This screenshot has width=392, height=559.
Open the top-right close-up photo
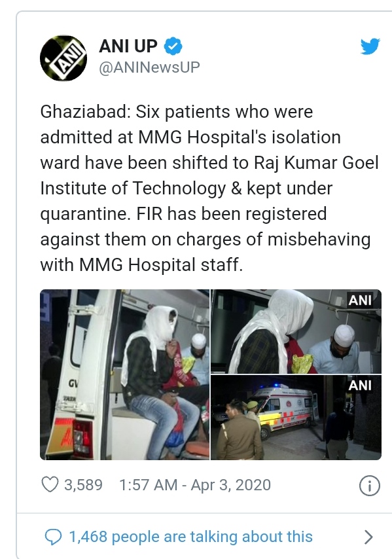coord(296,332)
